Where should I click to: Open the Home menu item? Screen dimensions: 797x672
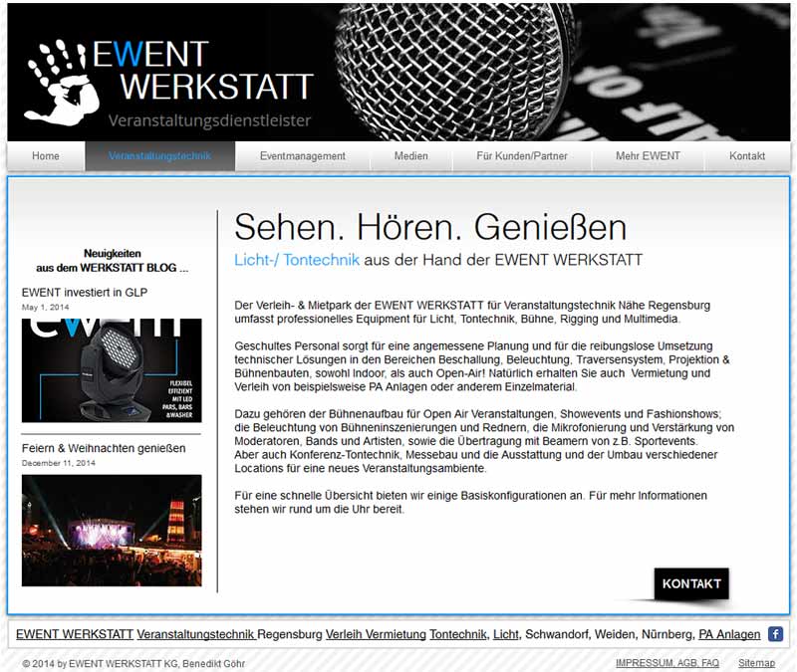coord(46,156)
